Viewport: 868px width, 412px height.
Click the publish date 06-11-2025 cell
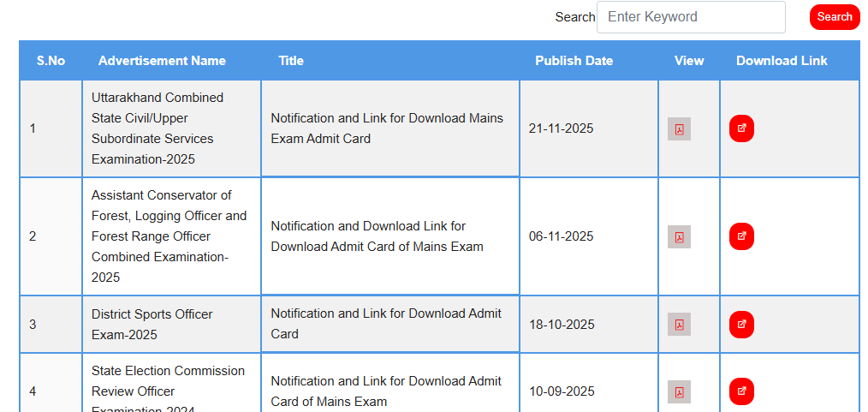[x=561, y=236]
